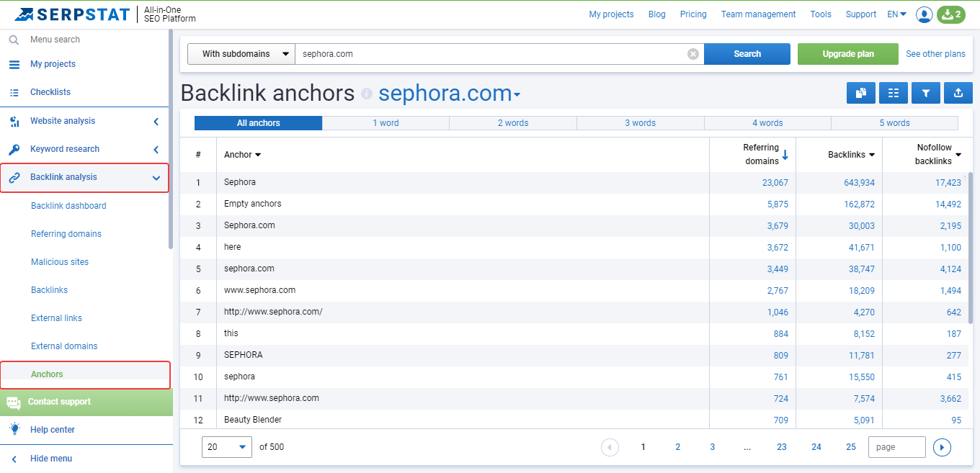The width and height of the screenshot is (980, 473).
Task: Go to next page arrow
Action: tap(942, 447)
